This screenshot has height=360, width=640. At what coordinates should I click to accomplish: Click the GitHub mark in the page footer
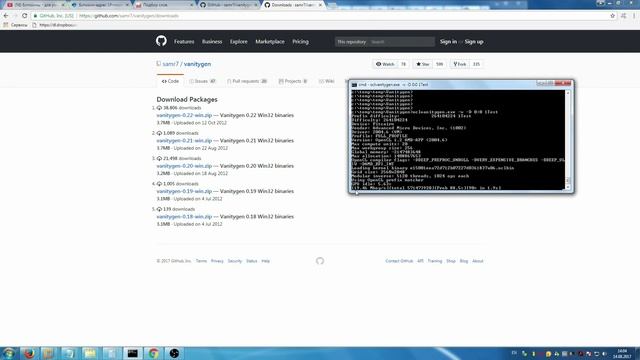(320, 261)
